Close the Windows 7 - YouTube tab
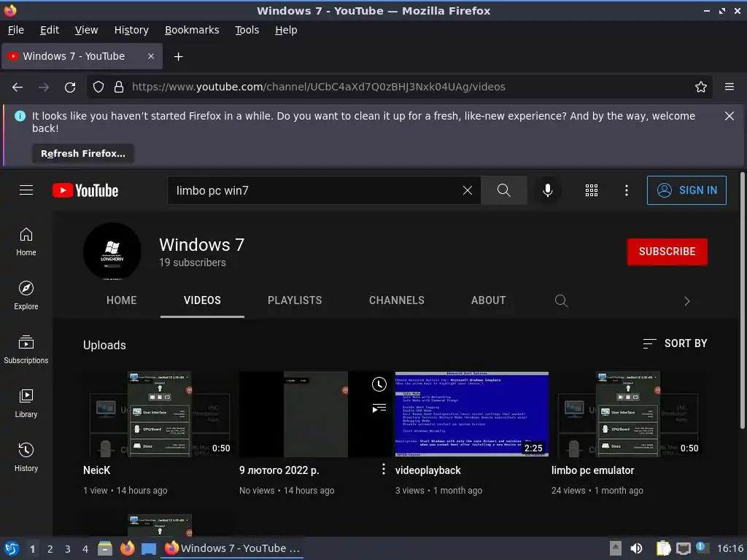Viewport: 747px width, 560px height. 150,56
